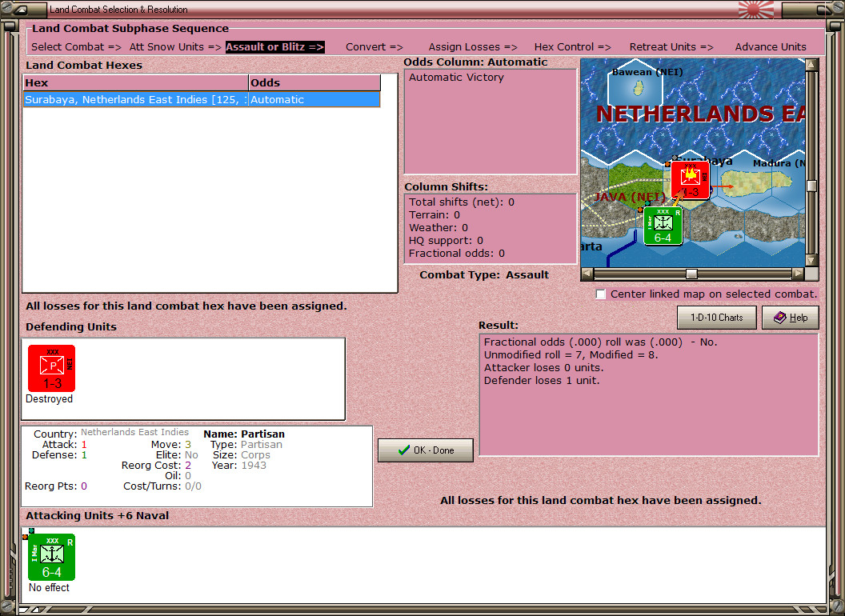Click the Automatic Victory text
845x616 pixels.
pyautogui.click(x=456, y=77)
